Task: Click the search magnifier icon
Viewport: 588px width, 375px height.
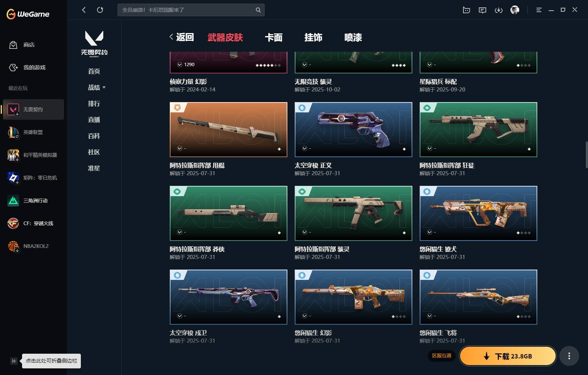Action: pyautogui.click(x=258, y=10)
